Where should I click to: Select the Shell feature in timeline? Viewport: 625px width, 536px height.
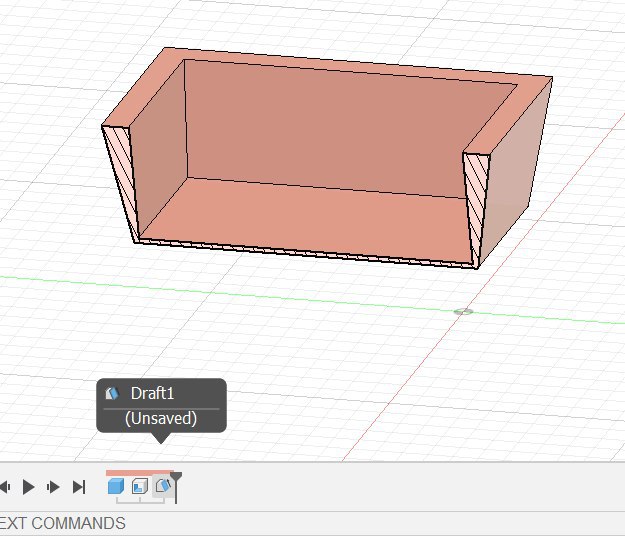coord(140,487)
